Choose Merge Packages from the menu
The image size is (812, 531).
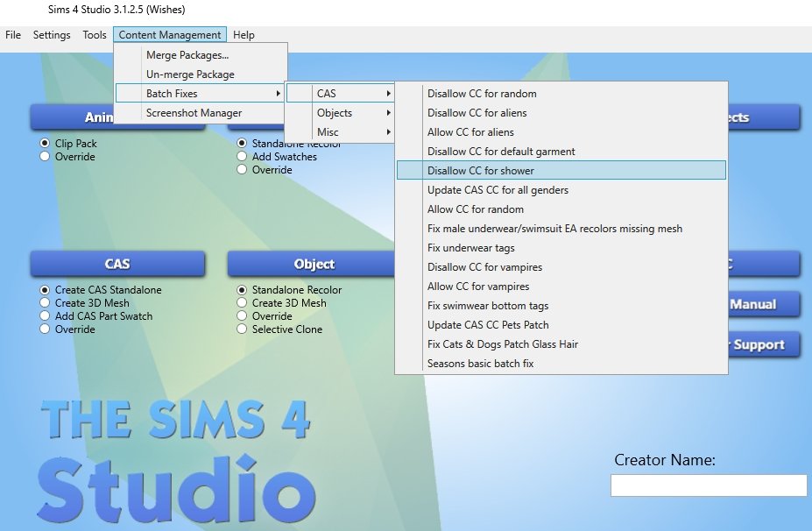201,55
